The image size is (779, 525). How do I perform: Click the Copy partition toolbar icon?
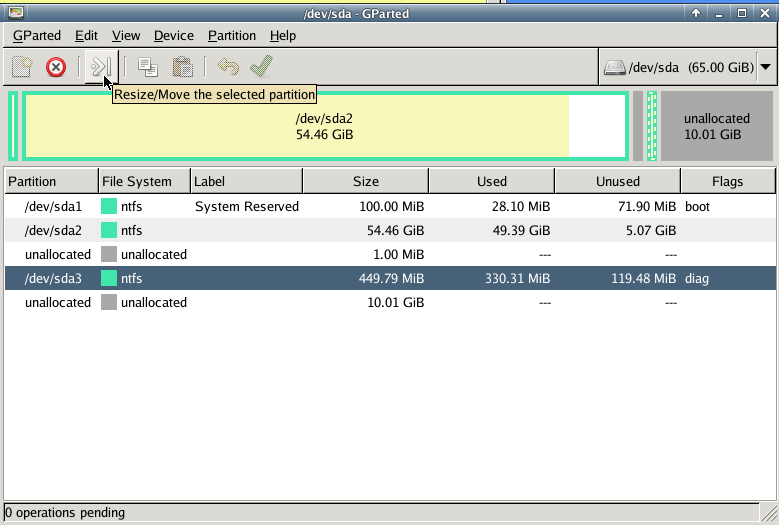click(148, 67)
